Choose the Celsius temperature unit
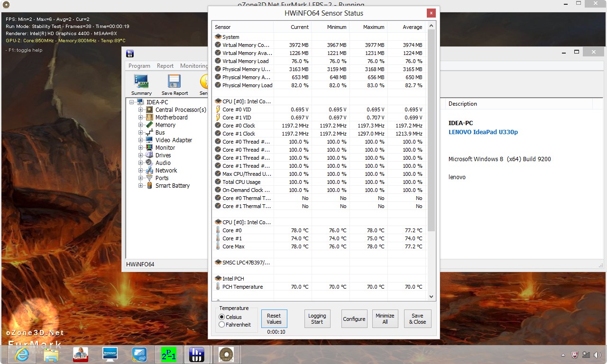The height and width of the screenshot is (364, 607). pyautogui.click(x=230, y=317)
